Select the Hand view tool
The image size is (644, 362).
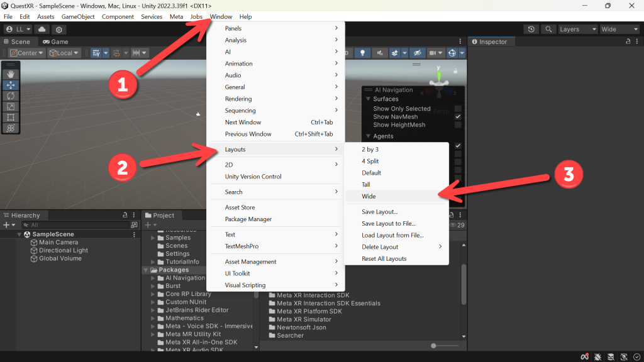pyautogui.click(x=11, y=74)
